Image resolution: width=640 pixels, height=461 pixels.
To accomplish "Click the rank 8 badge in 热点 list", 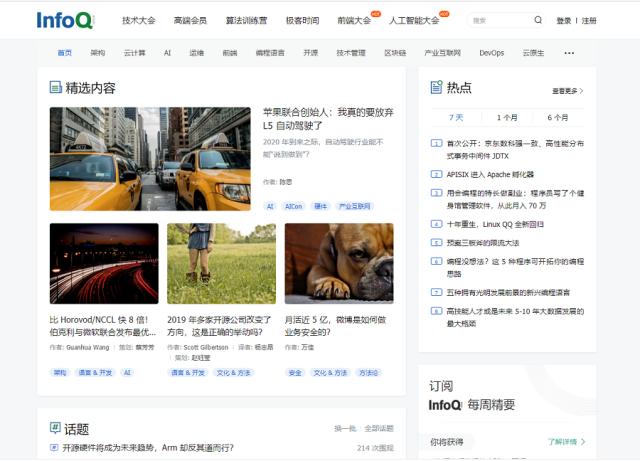I will click(436, 311).
